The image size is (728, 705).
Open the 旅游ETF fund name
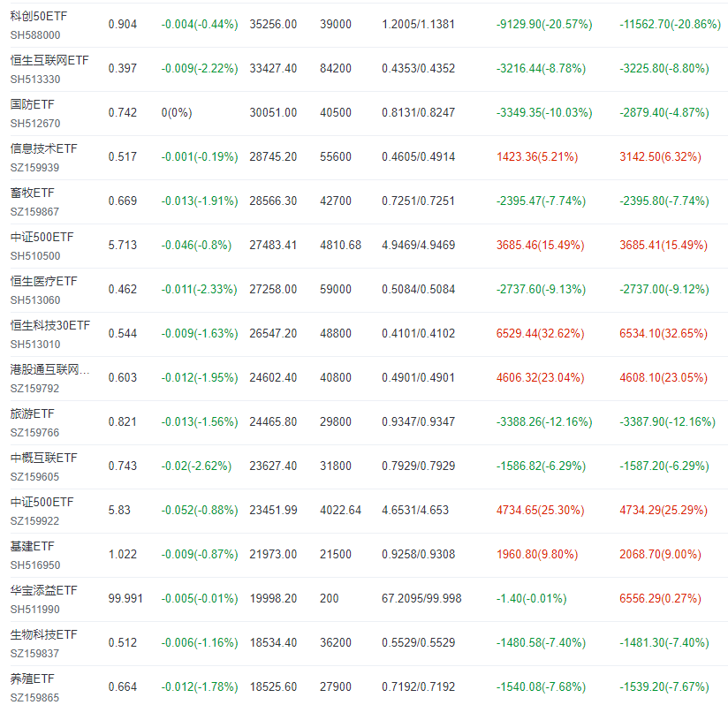tap(32, 413)
